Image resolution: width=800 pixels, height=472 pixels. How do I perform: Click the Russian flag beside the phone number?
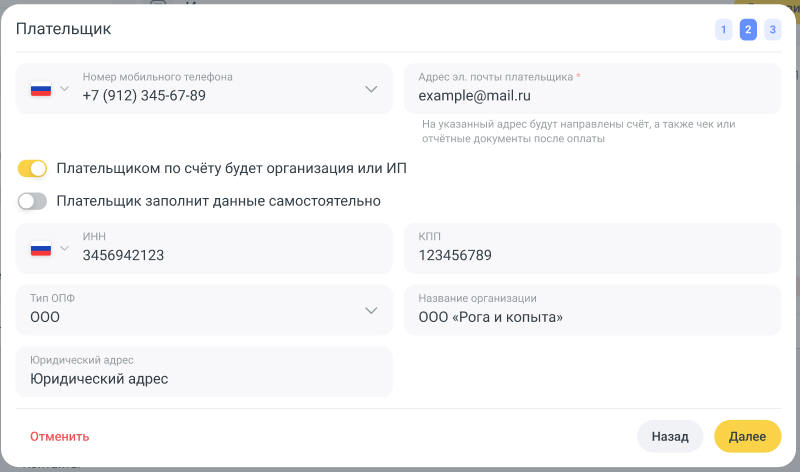point(41,89)
